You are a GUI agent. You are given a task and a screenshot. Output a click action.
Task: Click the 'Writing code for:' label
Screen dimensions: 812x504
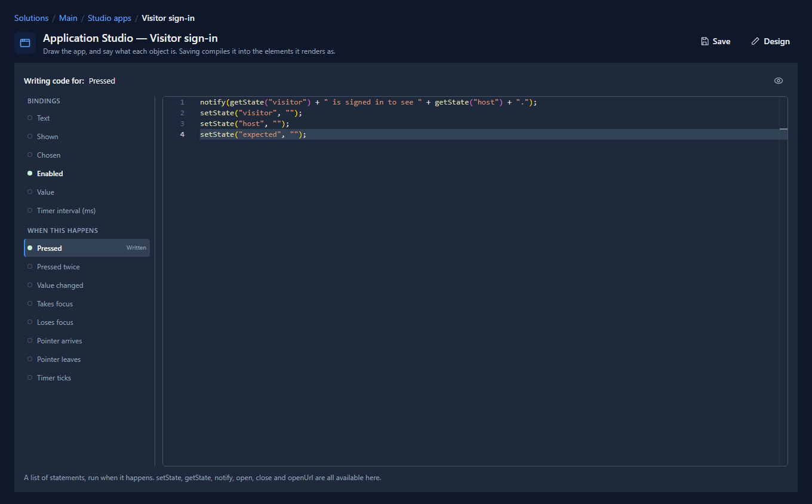pos(54,81)
